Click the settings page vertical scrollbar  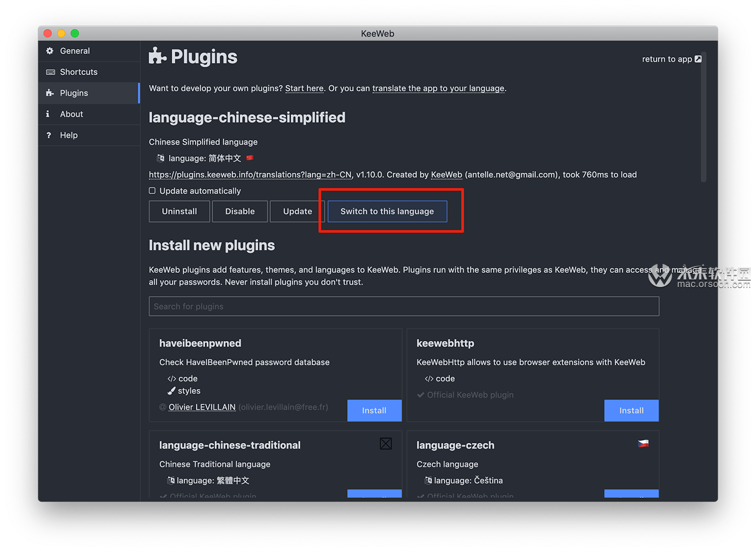coord(703,117)
